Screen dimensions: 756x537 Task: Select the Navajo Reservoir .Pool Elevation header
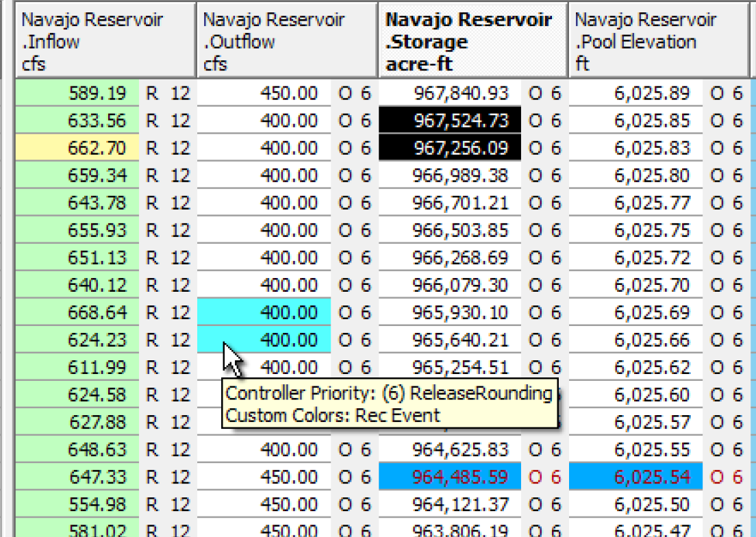[x=657, y=41]
